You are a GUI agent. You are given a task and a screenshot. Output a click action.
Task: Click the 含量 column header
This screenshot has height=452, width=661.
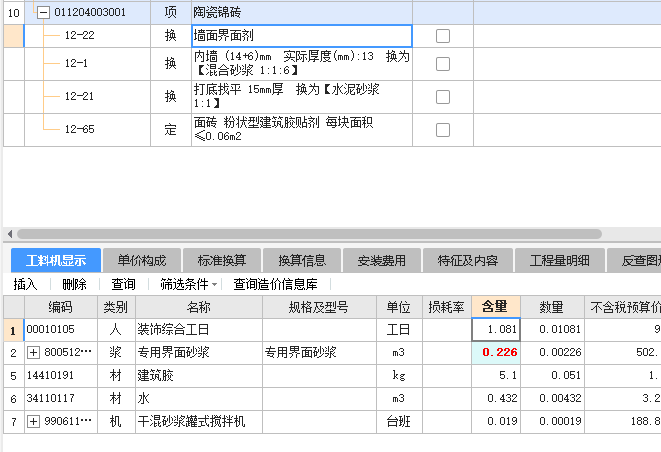tap(496, 307)
